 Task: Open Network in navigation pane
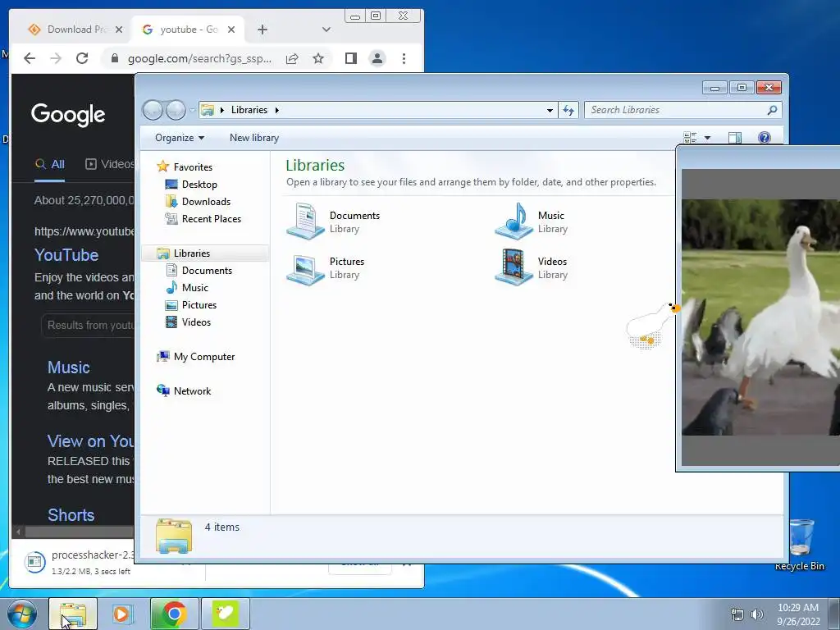192,391
